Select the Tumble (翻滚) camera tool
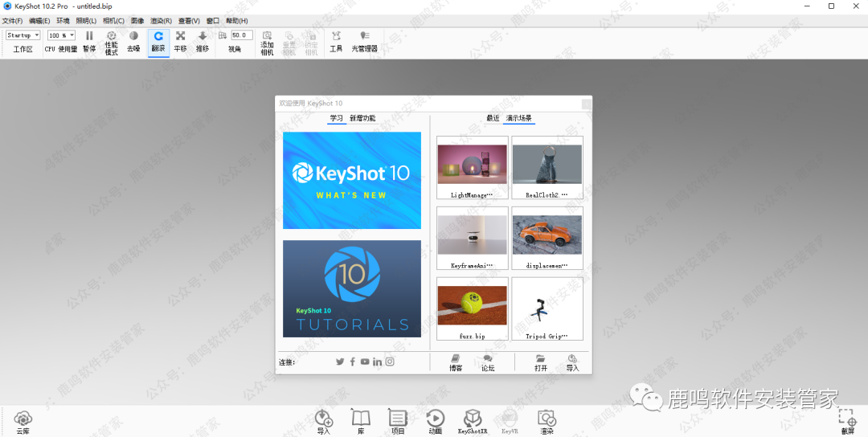 tap(158, 36)
